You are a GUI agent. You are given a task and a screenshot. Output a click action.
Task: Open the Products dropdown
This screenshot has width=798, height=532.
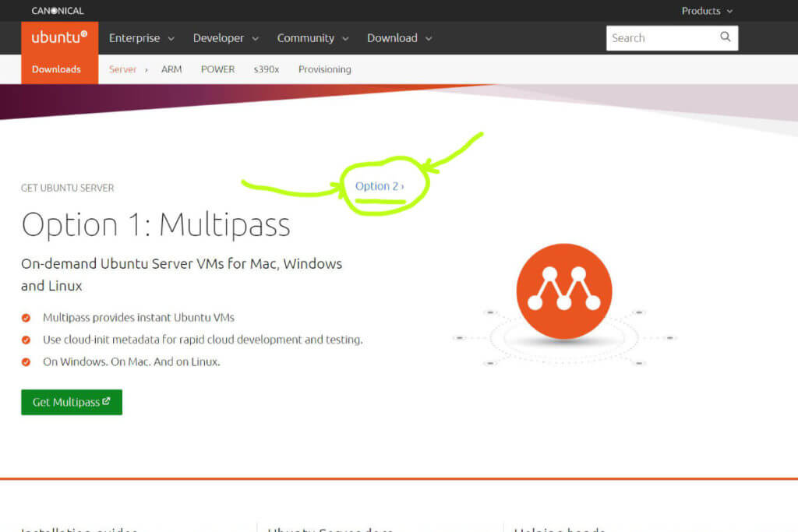pyautogui.click(x=707, y=11)
